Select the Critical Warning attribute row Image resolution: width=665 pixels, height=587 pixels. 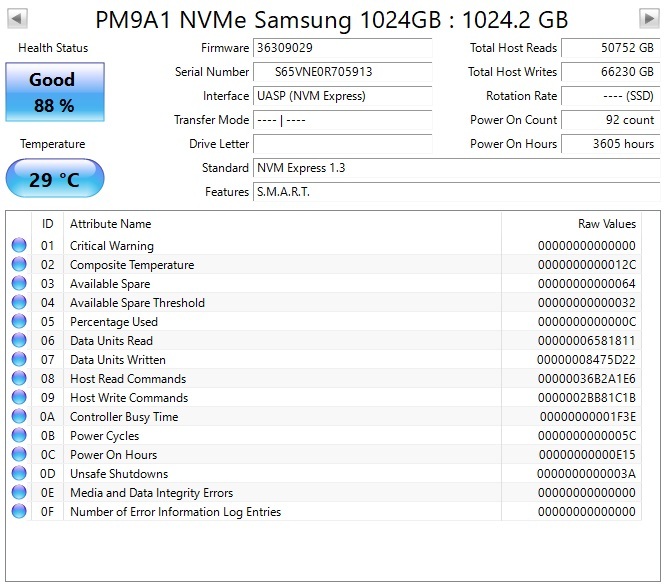point(325,246)
